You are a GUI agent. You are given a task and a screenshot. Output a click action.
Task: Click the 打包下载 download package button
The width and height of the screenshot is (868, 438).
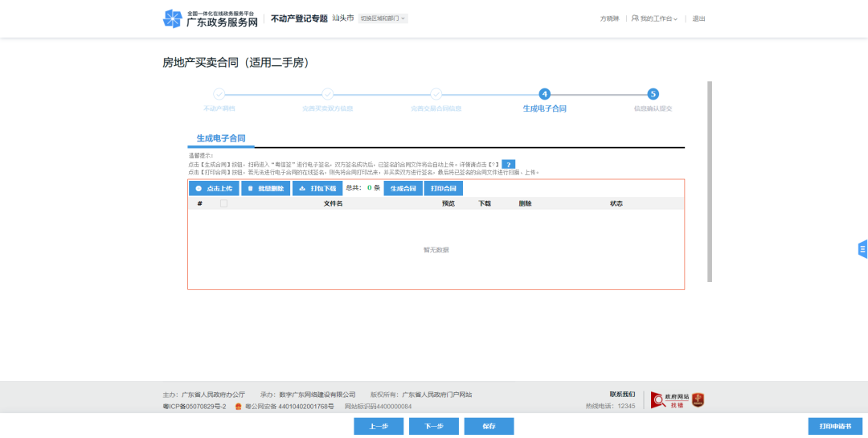pos(317,188)
